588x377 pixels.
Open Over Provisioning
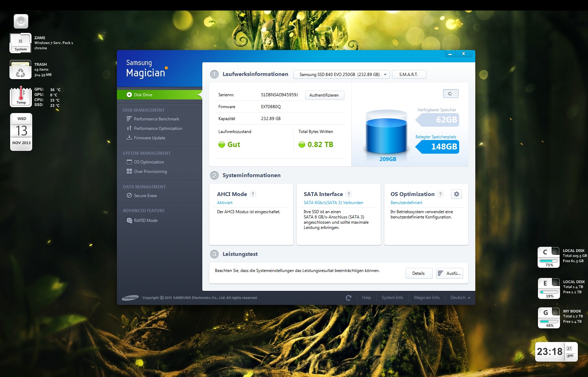(x=150, y=172)
